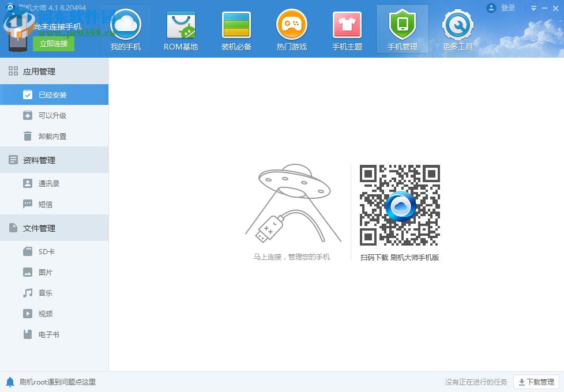Open the ROM基地 shopping bag icon
Viewport: 564px width, 392px height.
coord(181,24)
